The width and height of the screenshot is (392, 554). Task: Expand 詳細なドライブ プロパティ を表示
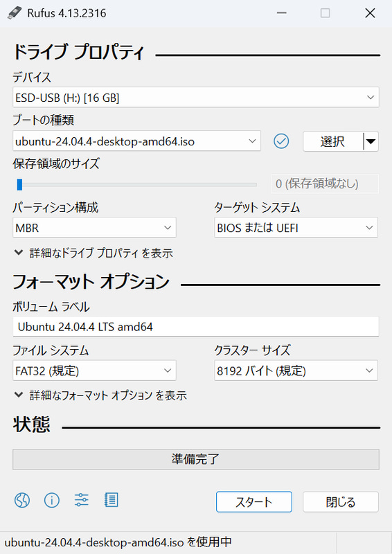coord(93,253)
